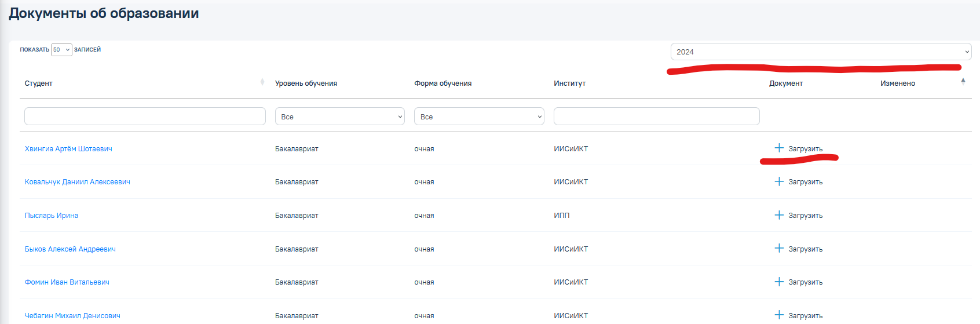The image size is (980, 324).
Task: Open Уровень обучения filter dropdown
Action: [x=340, y=117]
